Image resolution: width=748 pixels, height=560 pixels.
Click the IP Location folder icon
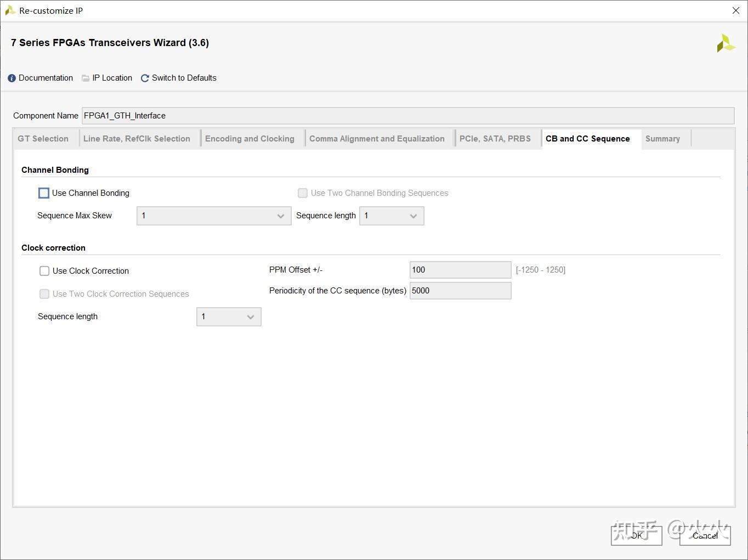86,78
